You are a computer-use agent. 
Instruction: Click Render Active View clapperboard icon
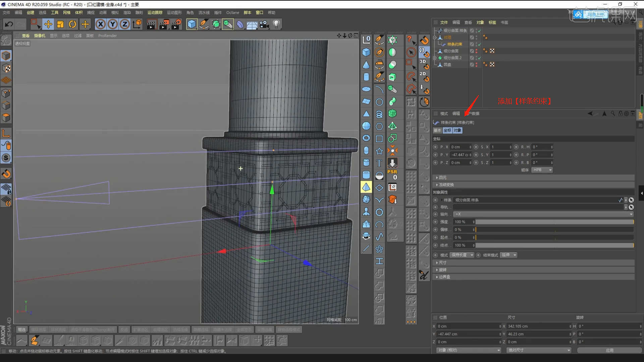[152, 24]
